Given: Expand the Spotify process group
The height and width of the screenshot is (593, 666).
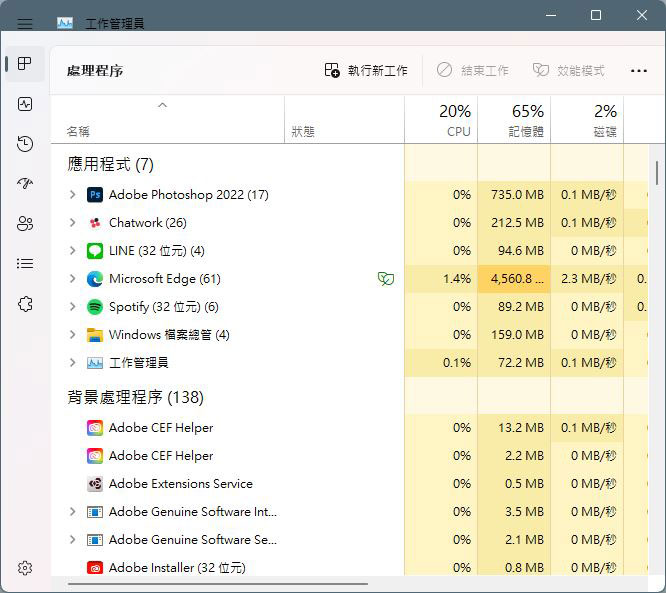Looking at the screenshot, I should click(72, 307).
